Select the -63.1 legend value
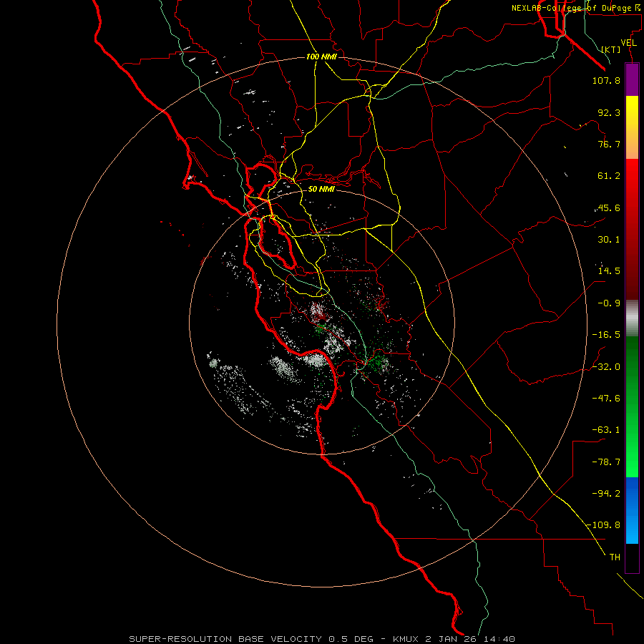 (606, 430)
